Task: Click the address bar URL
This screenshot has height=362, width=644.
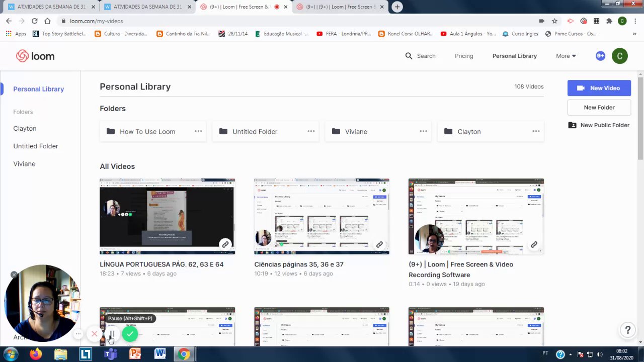Action: pyautogui.click(x=96, y=21)
